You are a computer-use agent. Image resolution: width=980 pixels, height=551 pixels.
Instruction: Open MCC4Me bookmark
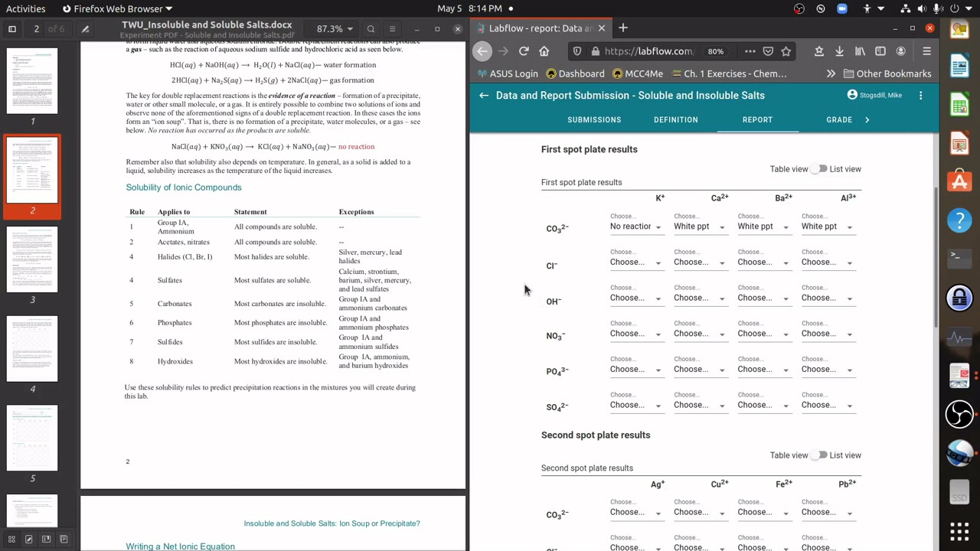click(x=637, y=74)
